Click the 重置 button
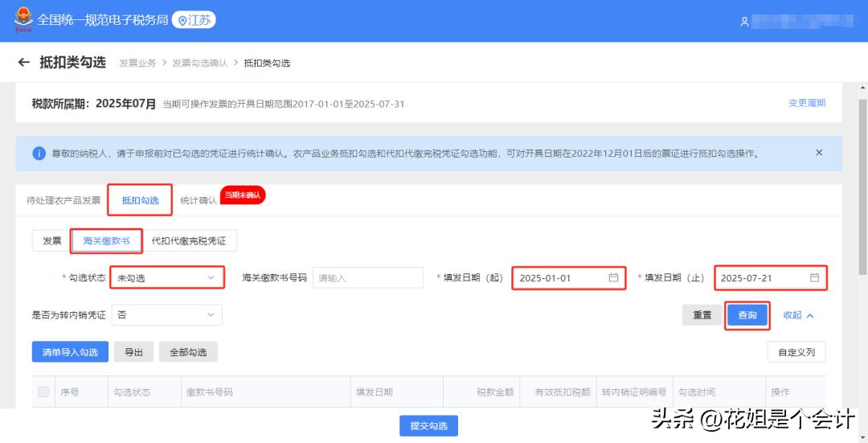The width and height of the screenshot is (868, 443). point(702,315)
